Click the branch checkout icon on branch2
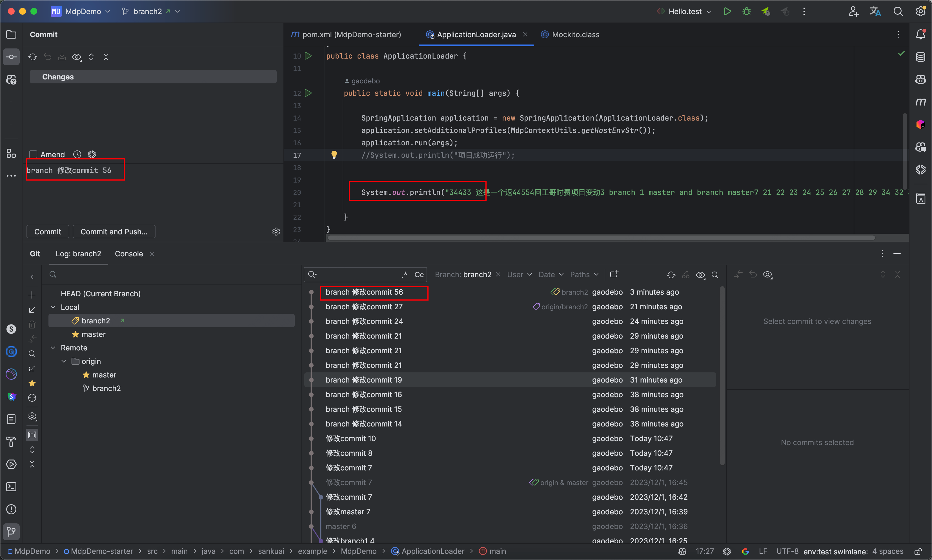This screenshot has width=932, height=560. (122, 321)
